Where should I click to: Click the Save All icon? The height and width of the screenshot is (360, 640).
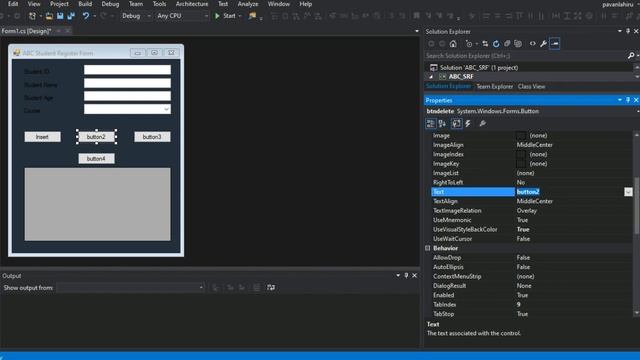click(x=71, y=16)
